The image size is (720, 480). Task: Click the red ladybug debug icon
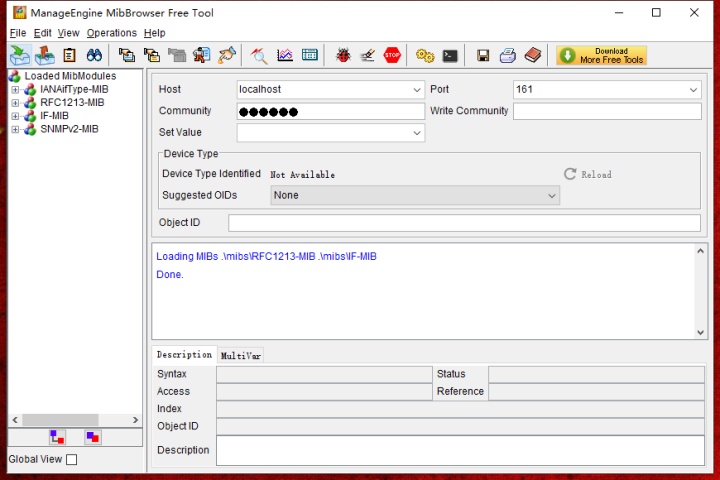[x=343, y=56]
